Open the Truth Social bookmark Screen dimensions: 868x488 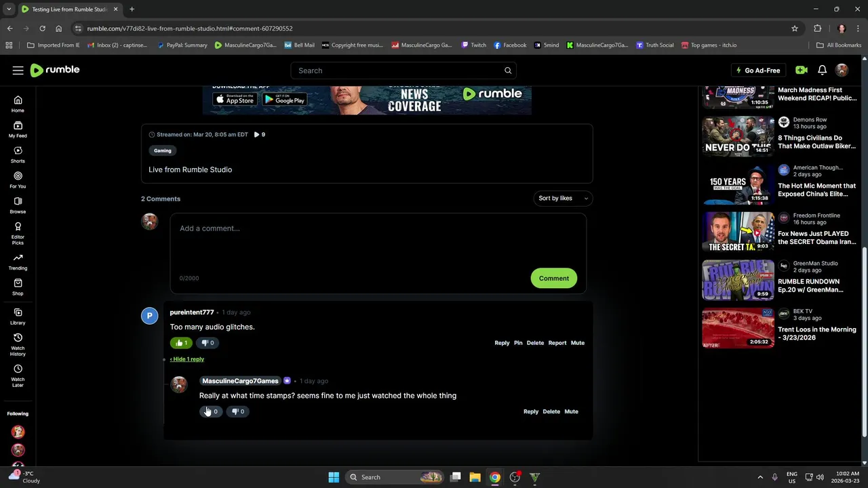pyautogui.click(x=655, y=45)
